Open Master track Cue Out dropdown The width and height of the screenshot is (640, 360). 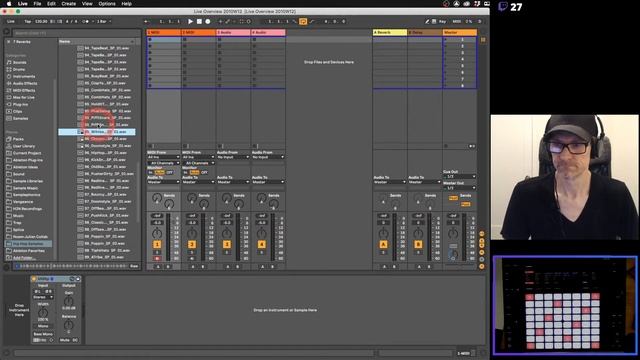459,177
